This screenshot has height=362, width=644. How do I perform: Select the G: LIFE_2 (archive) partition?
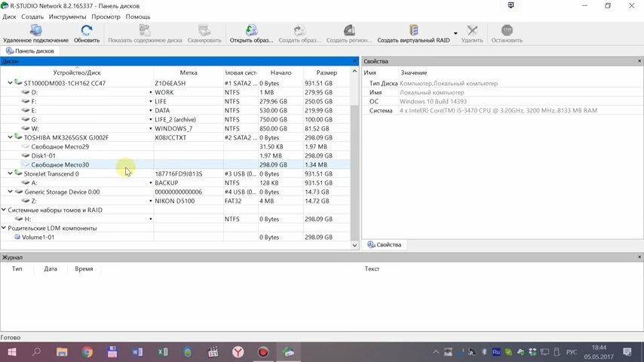[176, 120]
